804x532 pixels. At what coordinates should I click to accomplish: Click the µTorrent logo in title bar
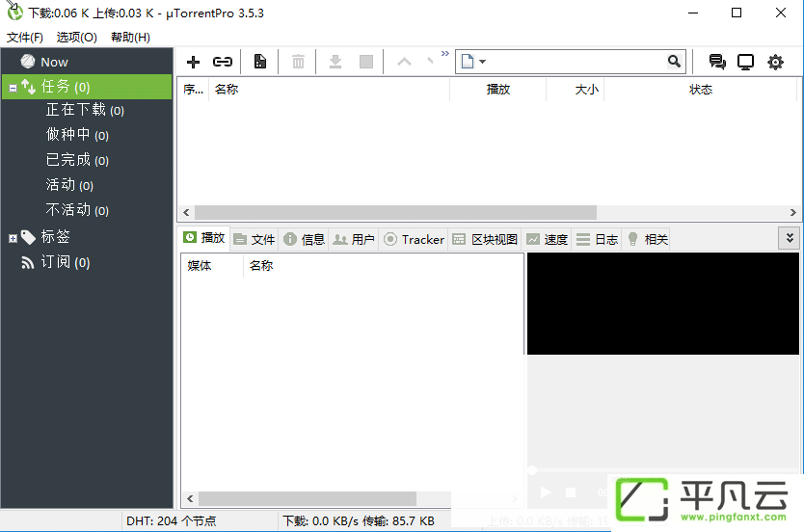pos(14,13)
